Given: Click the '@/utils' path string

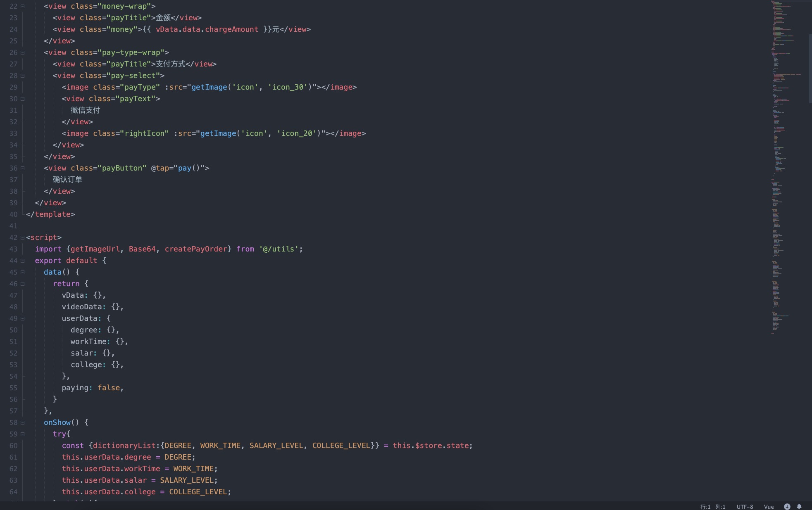Looking at the screenshot, I should click(x=279, y=249).
